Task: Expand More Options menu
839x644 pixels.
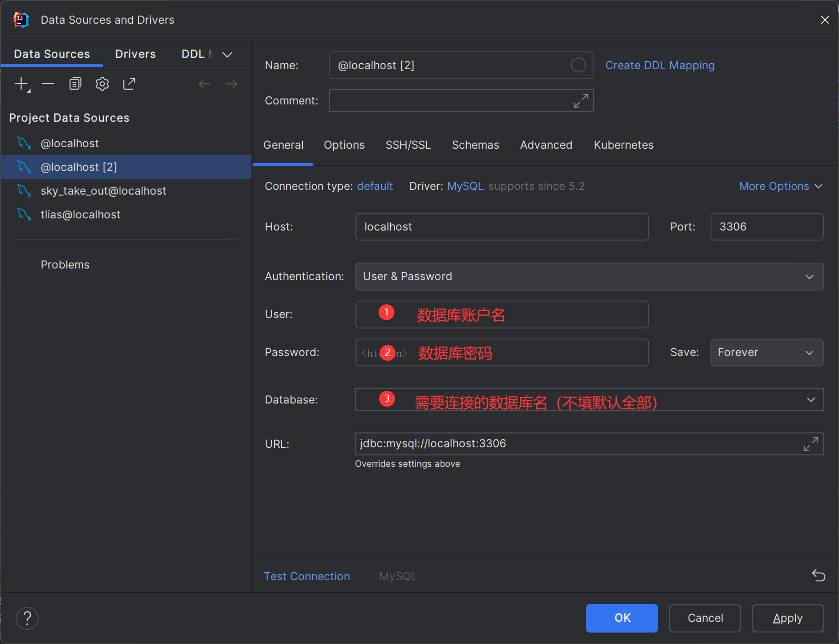Action: tap(780, 186)
